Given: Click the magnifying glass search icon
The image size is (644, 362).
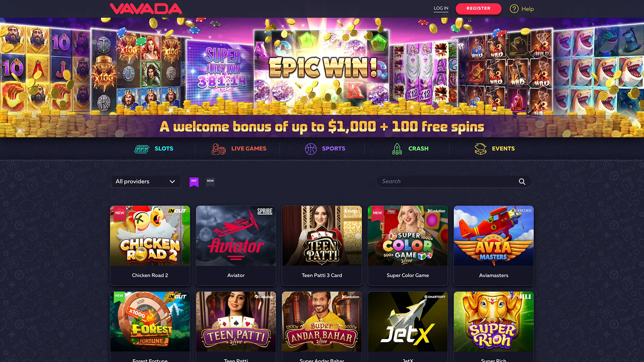Looking at the screenshot, I should pyautogui.click(x=522, y=182).
